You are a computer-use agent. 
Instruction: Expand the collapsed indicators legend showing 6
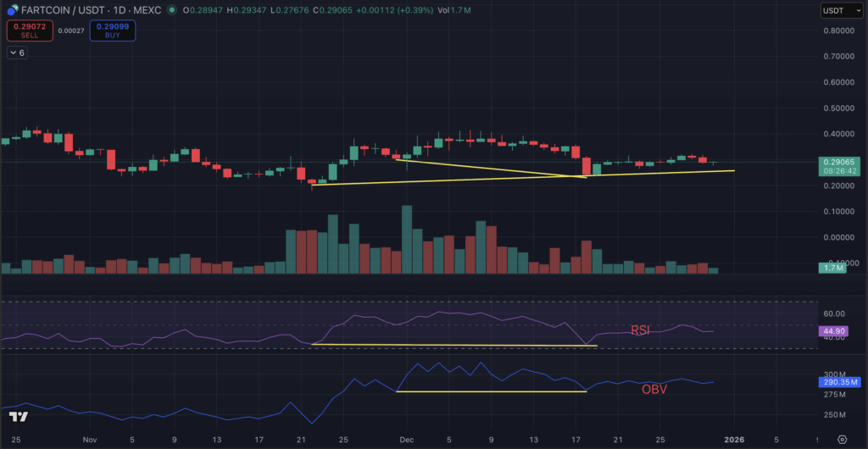(17, 53)
